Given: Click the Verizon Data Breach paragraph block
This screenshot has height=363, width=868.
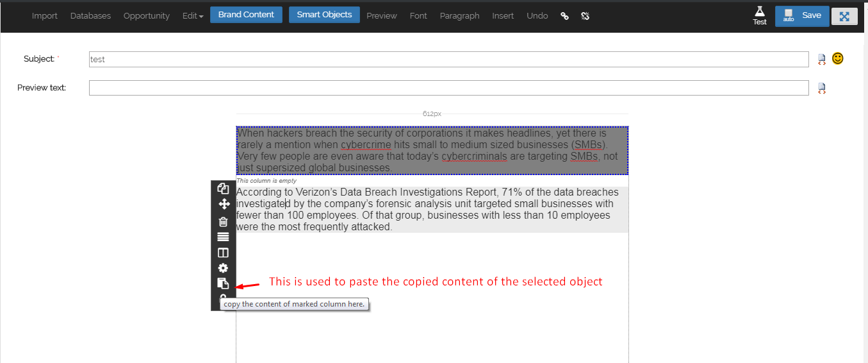Looking at the screenshot, I should pyautogui.click(x=432, y=209).
